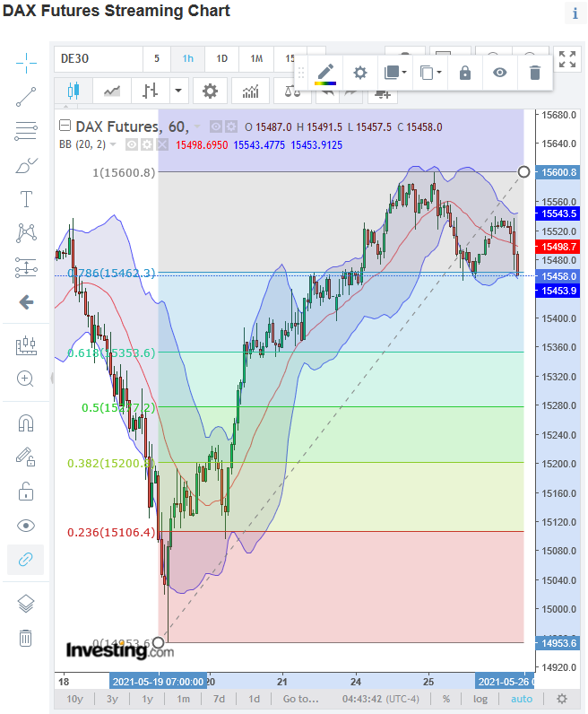Viewport: 588px width, 714px height.
Task: Toggle magnet mode in sidebar
Action: (26, 423)
